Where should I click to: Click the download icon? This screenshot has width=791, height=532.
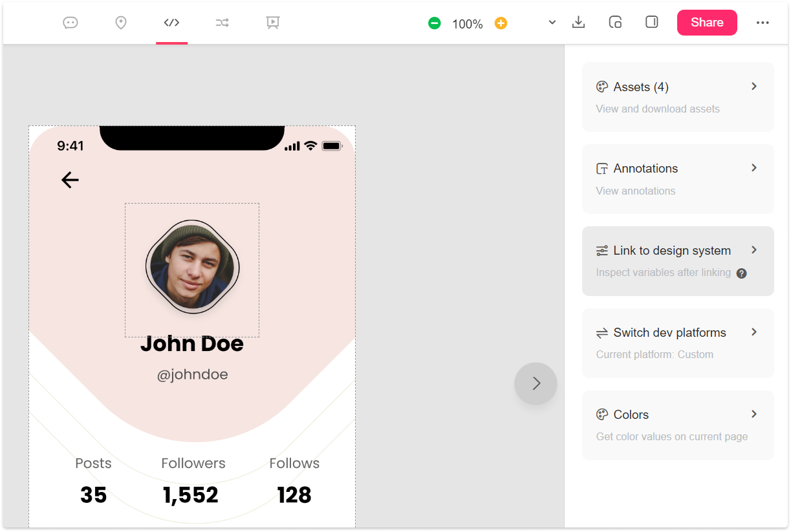click(x=579, y=23)
